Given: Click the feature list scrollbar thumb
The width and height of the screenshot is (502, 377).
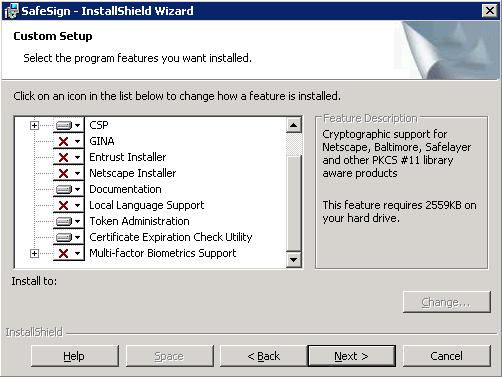Looking at the screenshot, I should [x=294, y=202].
